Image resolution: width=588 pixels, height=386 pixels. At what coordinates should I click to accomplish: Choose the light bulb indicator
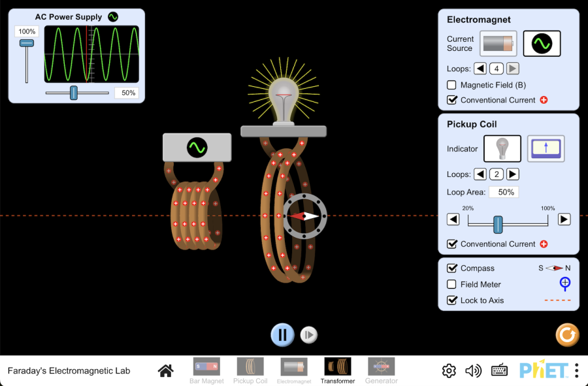pos(502,149)
